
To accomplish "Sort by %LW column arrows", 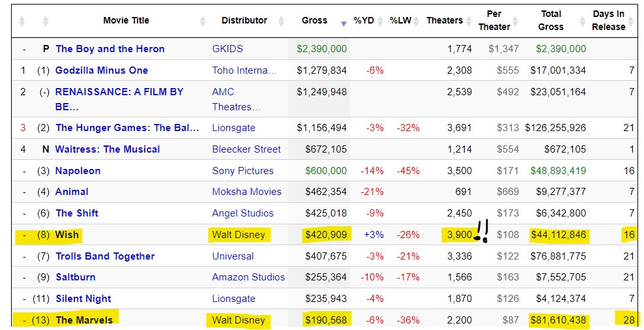I will [417, 21].
